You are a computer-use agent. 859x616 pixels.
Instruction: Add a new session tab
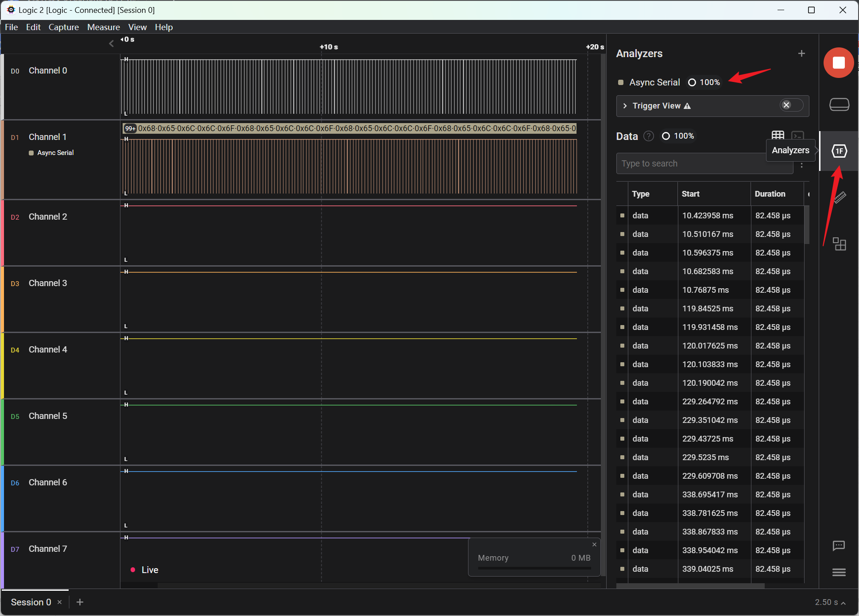click(x=80, y=602)
